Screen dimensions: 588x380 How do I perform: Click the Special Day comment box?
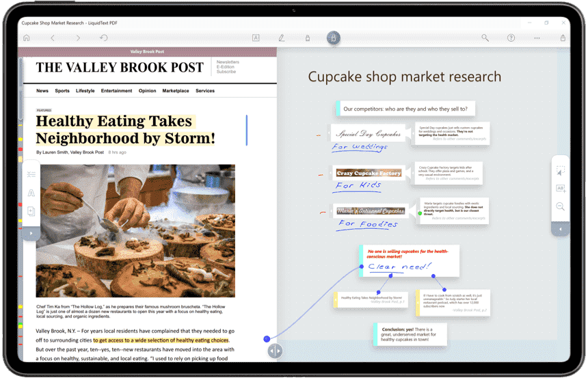tap(452, 133)
